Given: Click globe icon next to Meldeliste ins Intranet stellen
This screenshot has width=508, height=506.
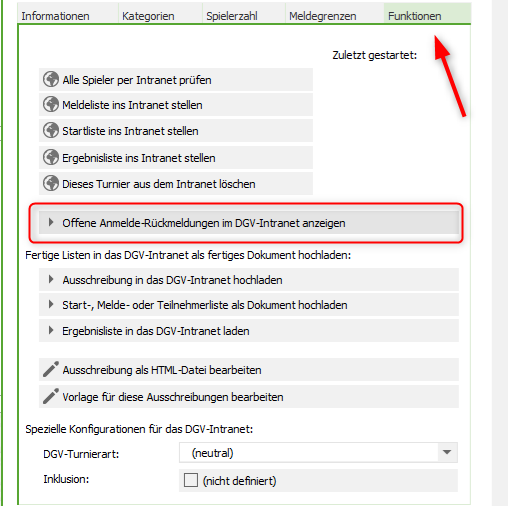Looking at the screenshot, I should [51, 104].
